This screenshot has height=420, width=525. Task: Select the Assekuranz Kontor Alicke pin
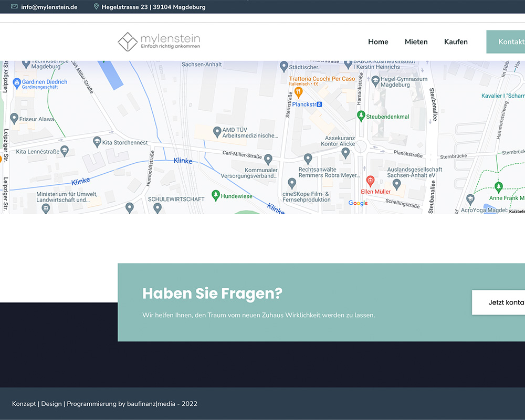tap(345, 153)
